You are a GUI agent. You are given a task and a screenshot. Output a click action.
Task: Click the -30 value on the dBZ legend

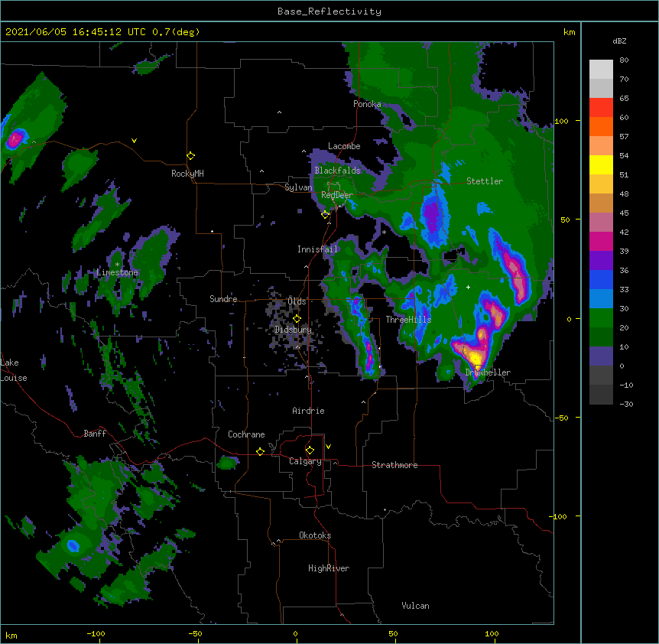[x=626, y=405]
